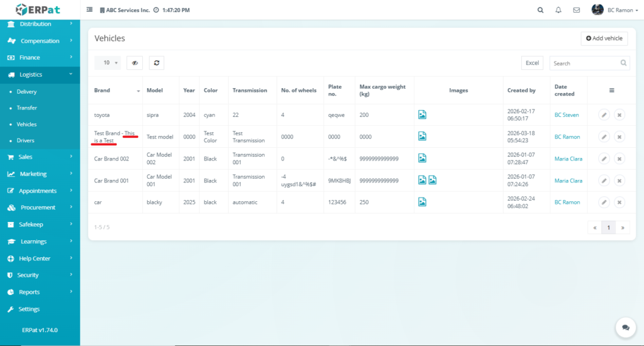Select Drivers in the Logistics submenu

coord(26,140)
